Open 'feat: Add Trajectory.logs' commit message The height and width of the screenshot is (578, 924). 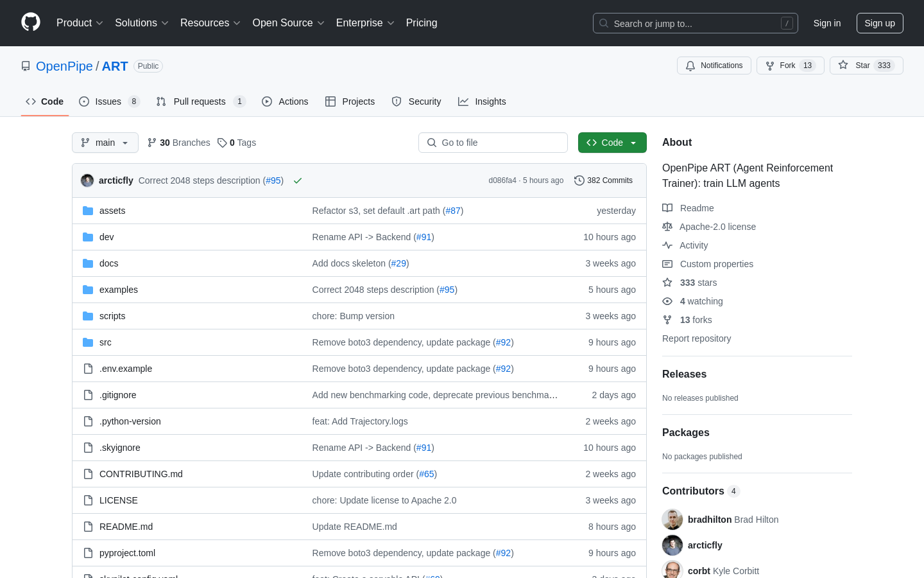pyautogui.click(x=360, y=421)
